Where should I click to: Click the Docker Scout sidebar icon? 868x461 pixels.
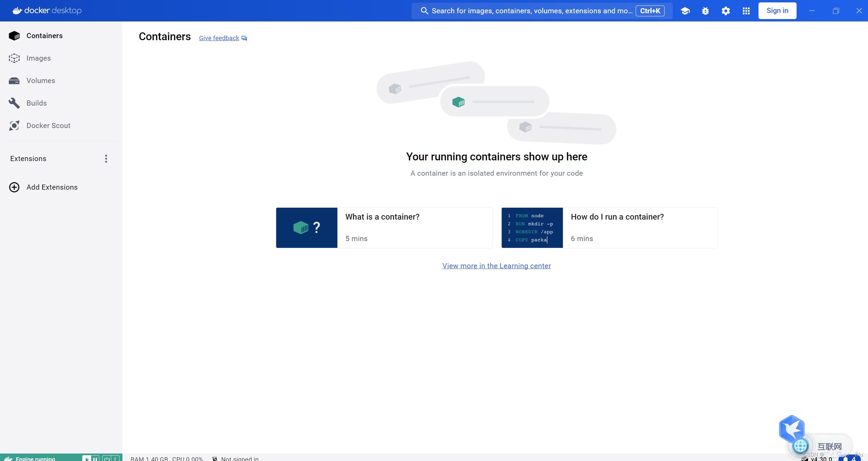[14, 126]
